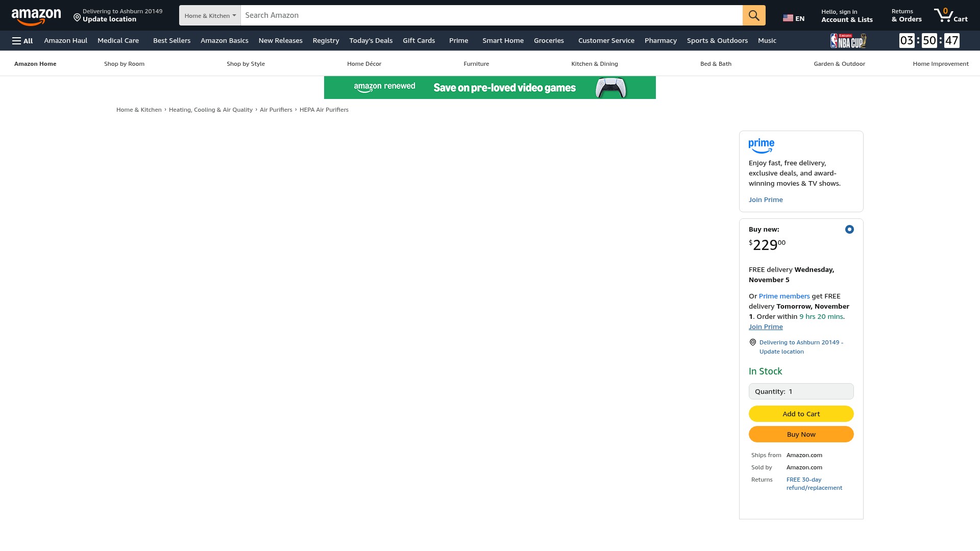The image size is (980, 551).
Task: Open Pharmacy
Action: click(660, 41)
